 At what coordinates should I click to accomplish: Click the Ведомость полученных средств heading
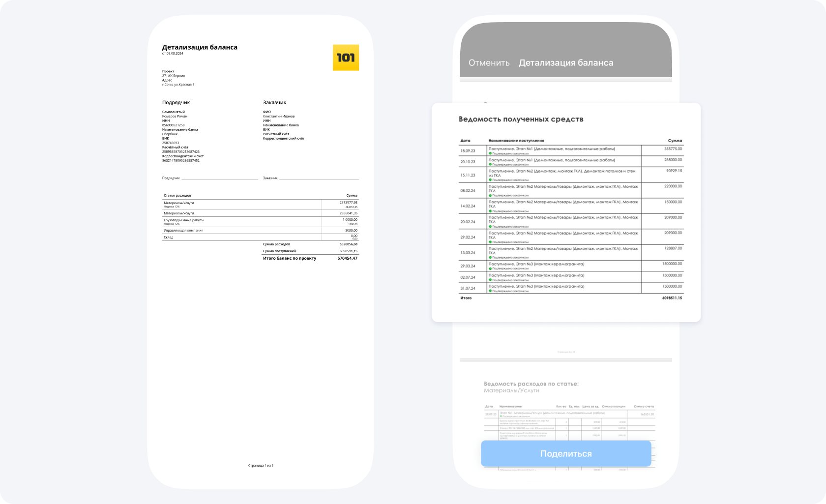pos(521,119)
